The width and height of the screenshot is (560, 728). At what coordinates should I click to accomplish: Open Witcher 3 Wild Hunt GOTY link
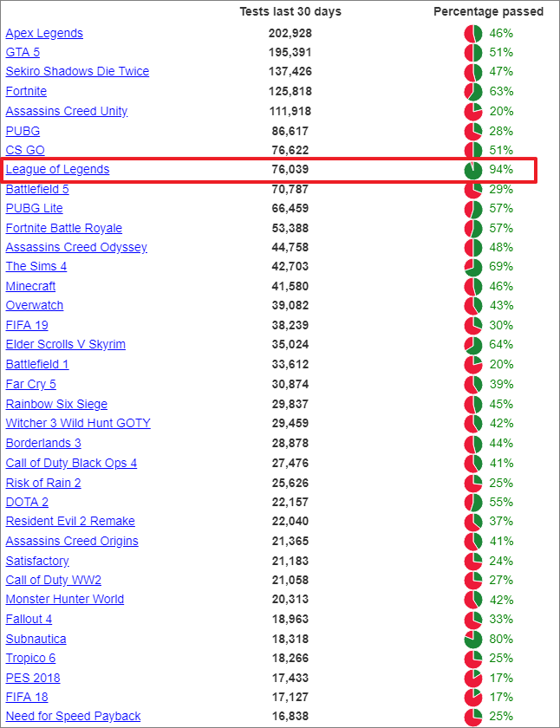tap(78, 424)
